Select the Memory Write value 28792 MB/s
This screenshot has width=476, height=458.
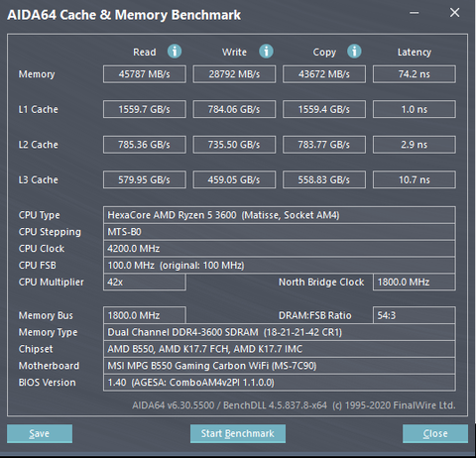click(234, 74)
